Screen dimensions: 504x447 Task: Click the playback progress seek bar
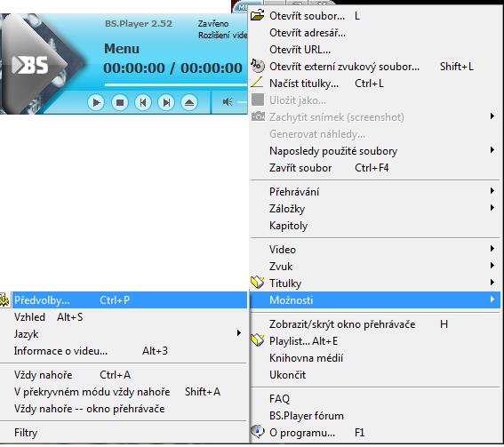click(x=176, y=84)
